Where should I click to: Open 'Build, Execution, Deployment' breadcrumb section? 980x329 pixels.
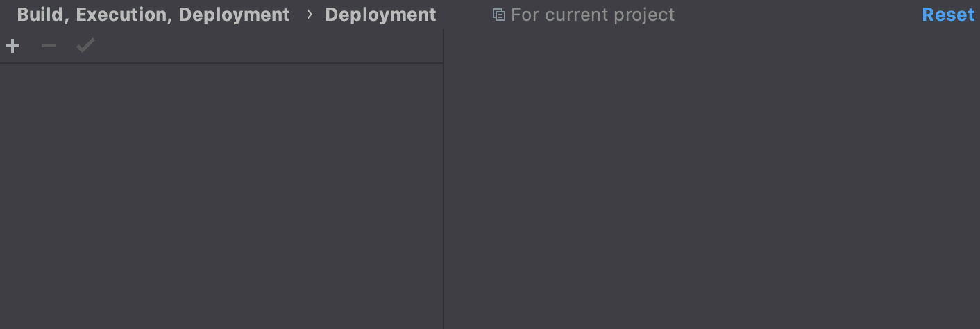(153, 15)
